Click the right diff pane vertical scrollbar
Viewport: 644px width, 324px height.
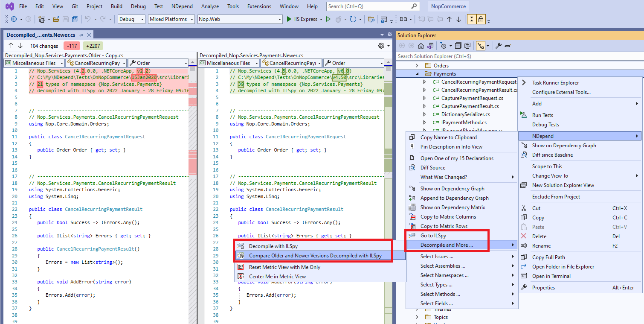pyautogui.click(x=388, y=192)
